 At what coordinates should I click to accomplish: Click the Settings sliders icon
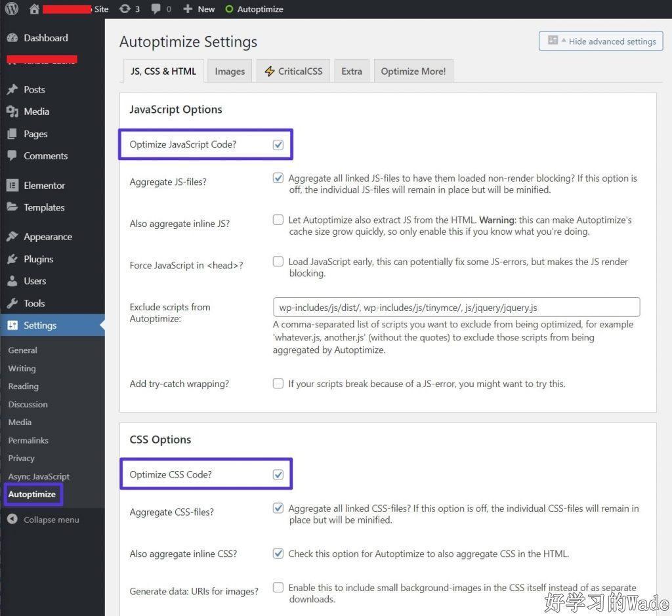click(12, 325)
